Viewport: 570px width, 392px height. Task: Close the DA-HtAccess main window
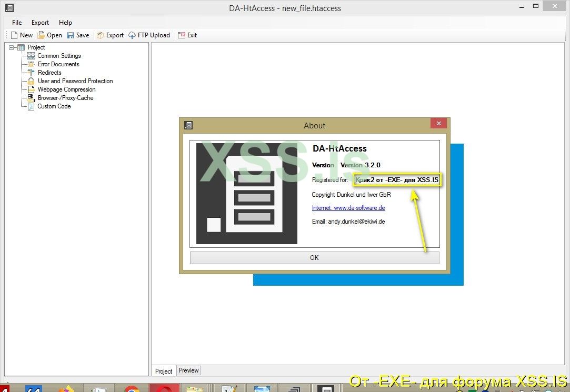(555, 6)
